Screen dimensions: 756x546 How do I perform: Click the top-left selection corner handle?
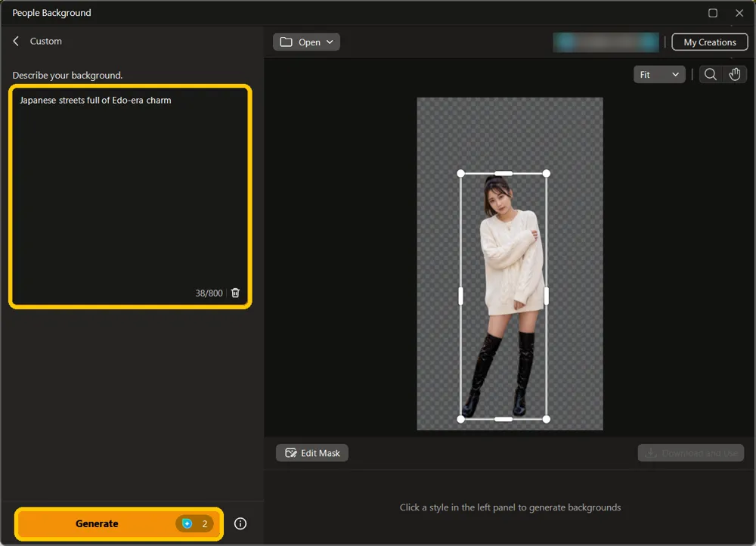(461, 173)
